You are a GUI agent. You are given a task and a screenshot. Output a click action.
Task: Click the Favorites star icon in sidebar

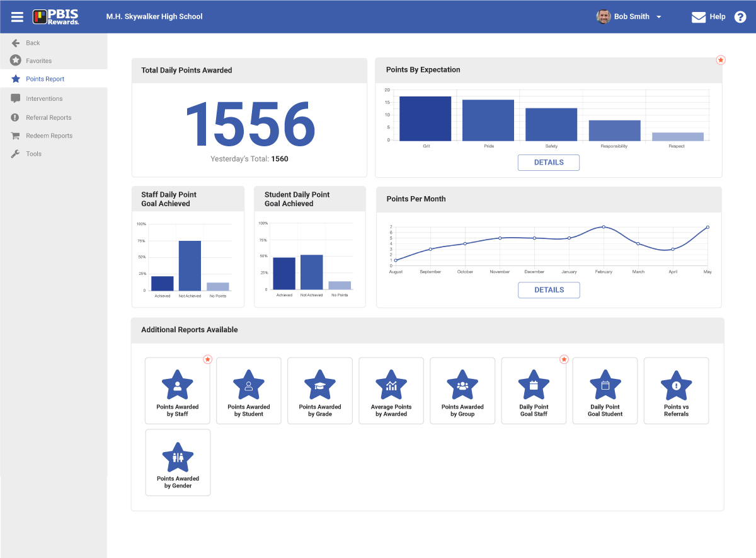click(16, 61)
